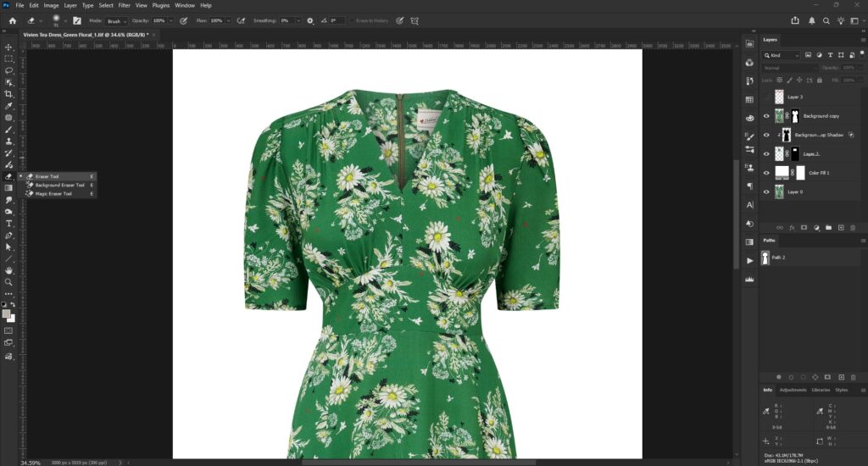Click the Search icon in top right
868x466 pixels.
(826, 20)
